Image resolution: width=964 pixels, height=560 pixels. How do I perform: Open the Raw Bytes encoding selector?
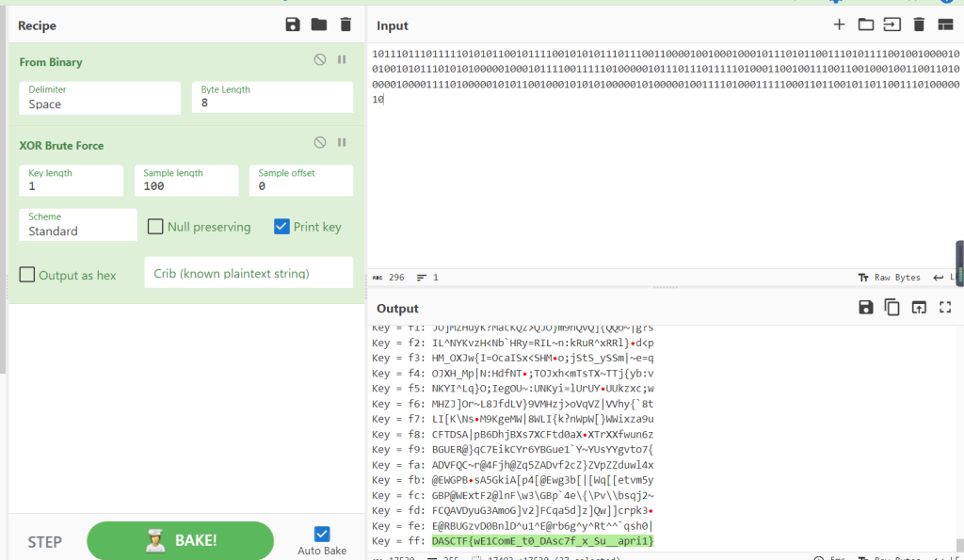click(889, 278)
